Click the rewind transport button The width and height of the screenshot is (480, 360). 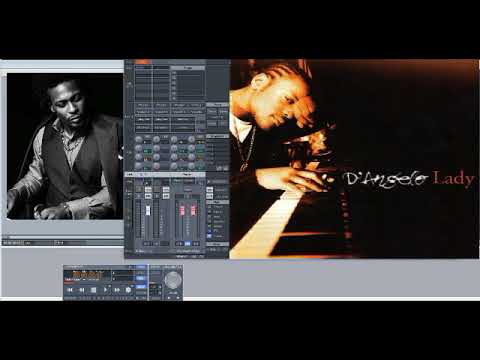tap(82, 290)
